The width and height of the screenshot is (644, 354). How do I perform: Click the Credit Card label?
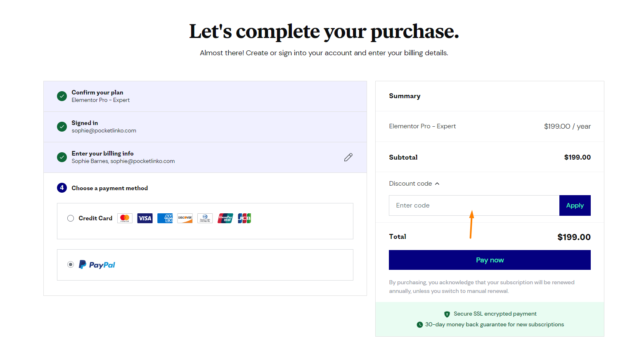[95, 218]
